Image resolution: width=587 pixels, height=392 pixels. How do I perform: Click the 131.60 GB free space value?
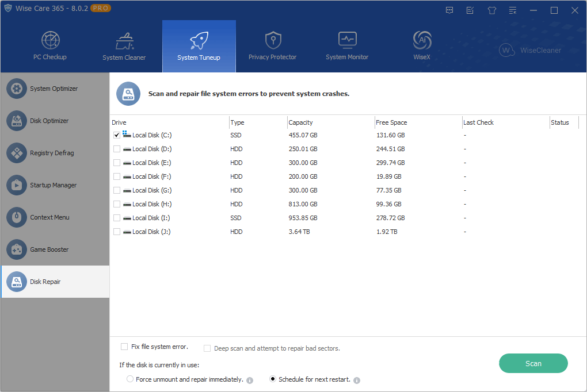click(x=390, y=135)
